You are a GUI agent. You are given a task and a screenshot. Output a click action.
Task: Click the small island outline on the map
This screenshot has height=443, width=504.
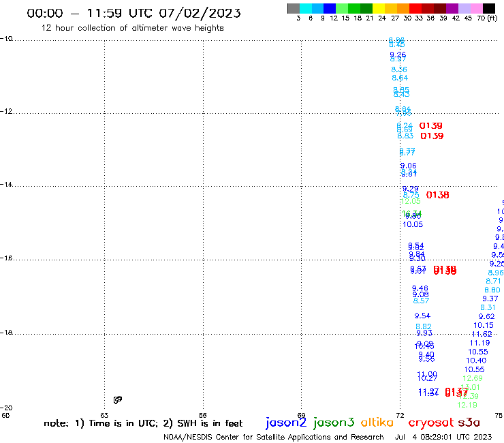(118, 400)
